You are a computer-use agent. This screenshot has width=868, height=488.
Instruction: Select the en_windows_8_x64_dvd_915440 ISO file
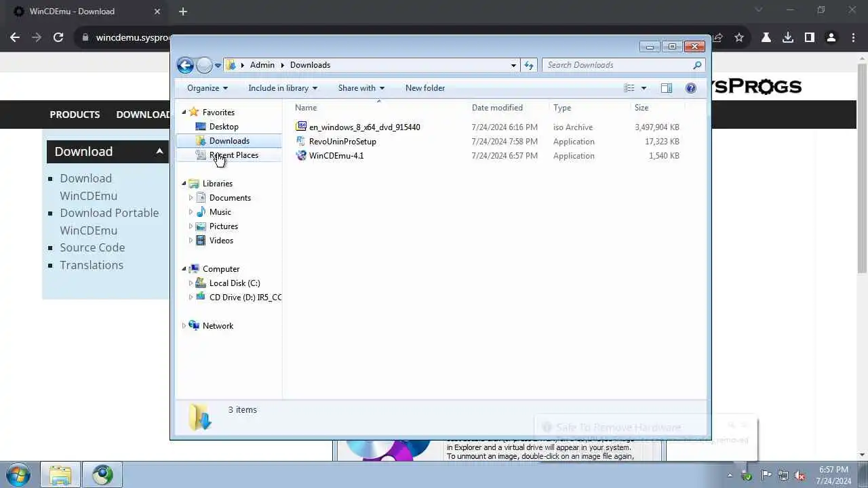point(365,127)
